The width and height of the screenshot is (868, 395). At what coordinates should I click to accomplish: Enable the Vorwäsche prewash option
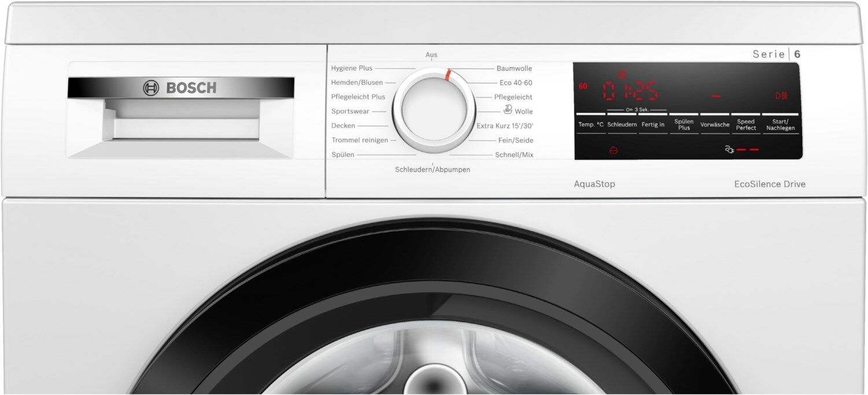click(x=715, y=124)
